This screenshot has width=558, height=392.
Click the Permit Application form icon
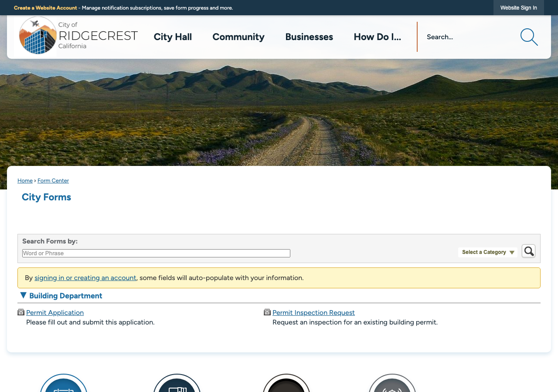[21, 312]
